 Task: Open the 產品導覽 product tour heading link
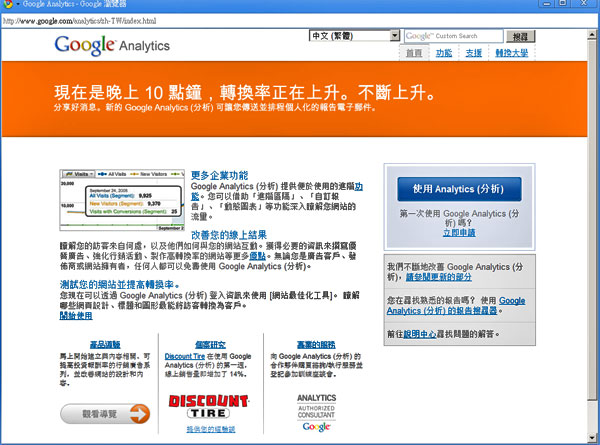pos(105,345)
